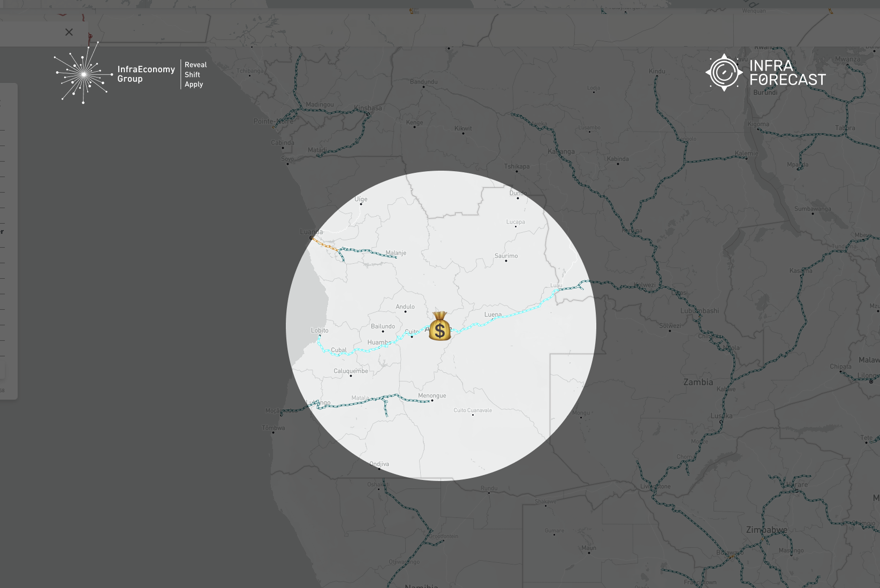Click the Luena city label
880x588 pixels.
[492, 315]
